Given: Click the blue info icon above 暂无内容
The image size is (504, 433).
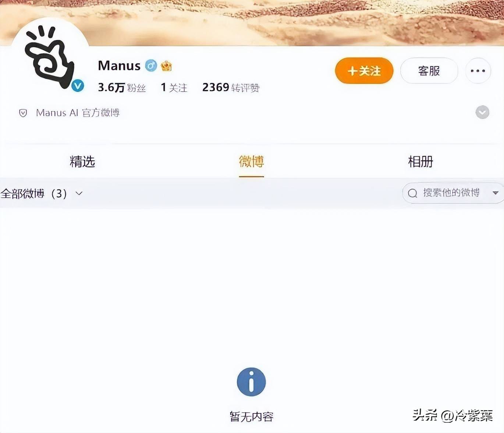Looking at the screenshot, I should click(251, 382).
